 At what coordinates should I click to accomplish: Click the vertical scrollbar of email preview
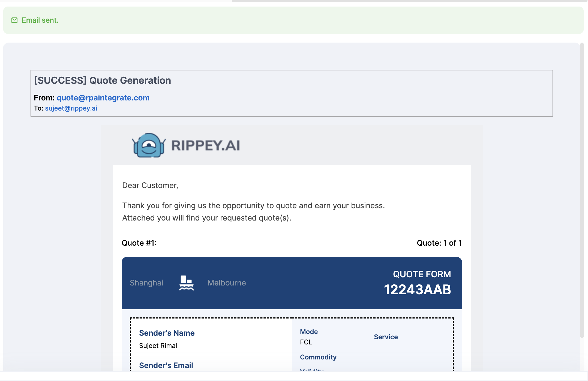581,191
